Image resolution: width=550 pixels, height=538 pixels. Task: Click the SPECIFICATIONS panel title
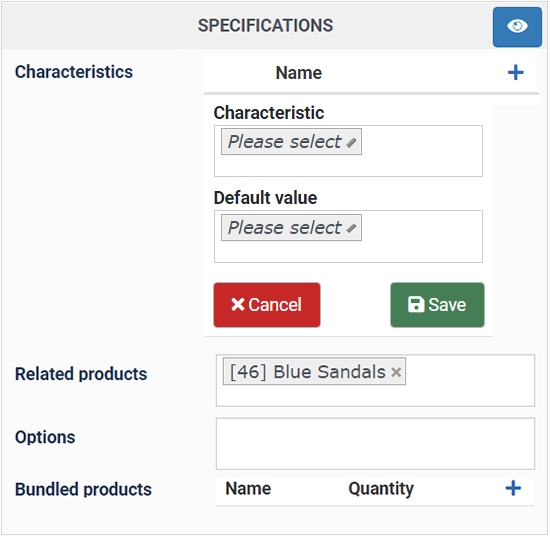(266, 26)
